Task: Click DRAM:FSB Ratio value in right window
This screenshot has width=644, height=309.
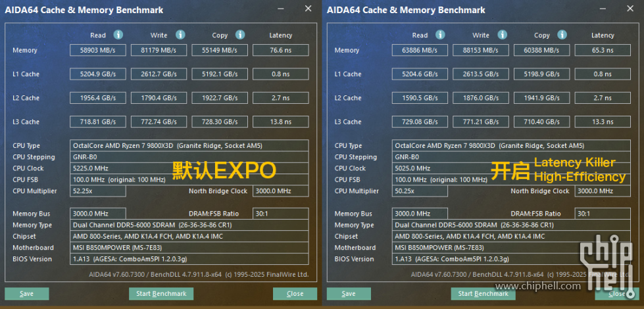Action: pyautogui.click(x=603, y=214)
